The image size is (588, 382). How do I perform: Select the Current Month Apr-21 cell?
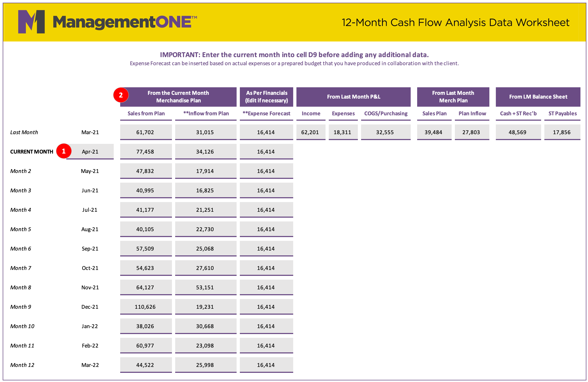tap(90, 151)
